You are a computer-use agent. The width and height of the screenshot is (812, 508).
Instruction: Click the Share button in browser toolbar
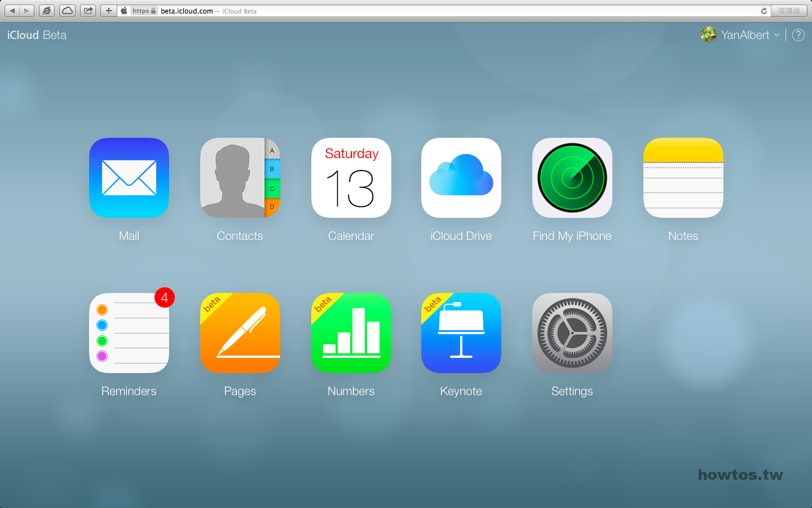pyautogui.click(x=88, y=11)
